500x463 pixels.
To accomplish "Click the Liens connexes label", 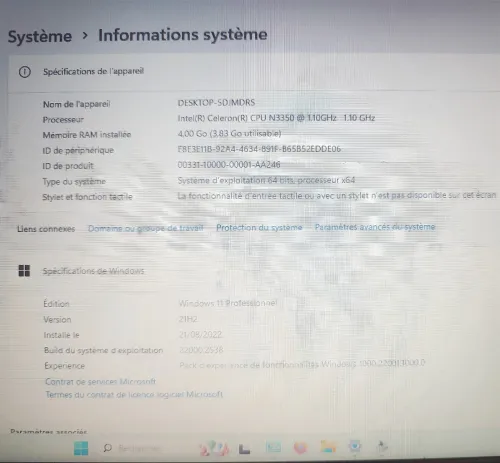I will pyautogui.click(x=46, y=229).
